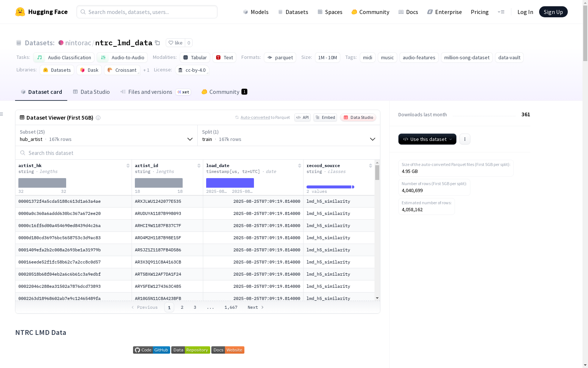Viewport: 588px width, 368px height.
Task: Open Datasets in the top navigation
Action: click(x=293, y=12)
